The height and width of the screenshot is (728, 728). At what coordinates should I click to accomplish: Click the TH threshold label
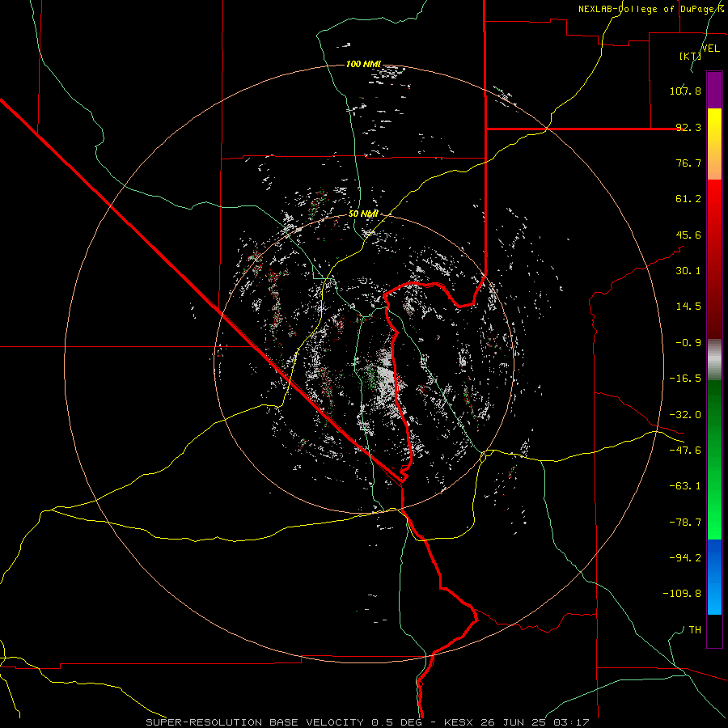pos(695,630)
